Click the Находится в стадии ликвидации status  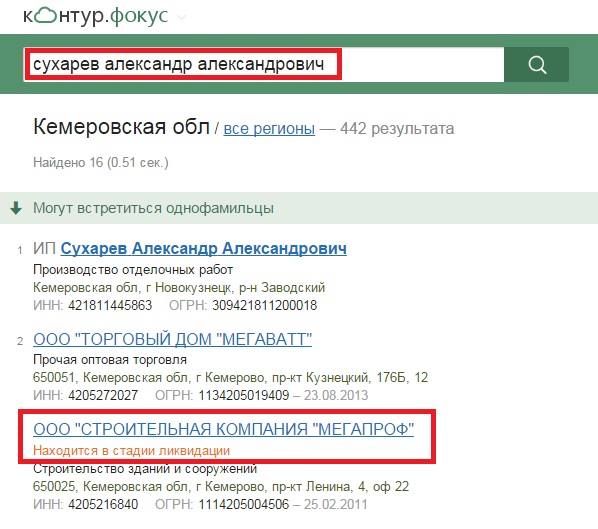click(132, 451)
